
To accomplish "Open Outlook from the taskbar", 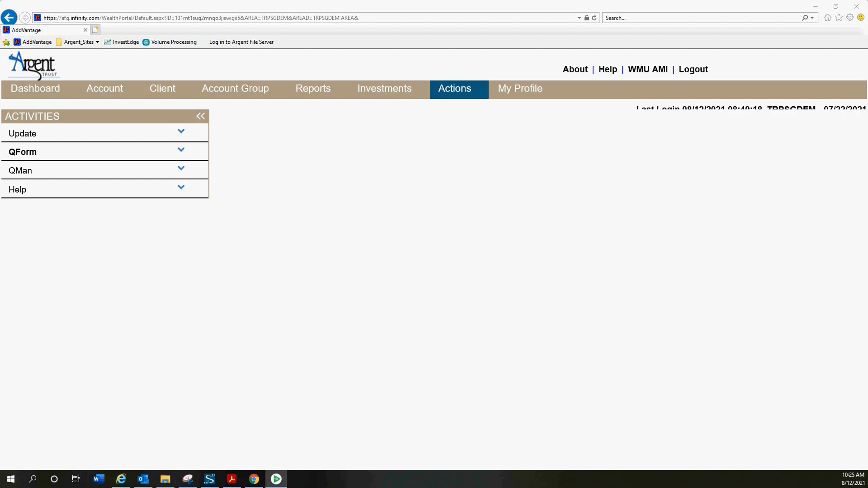I will click(x=143, y=479).
